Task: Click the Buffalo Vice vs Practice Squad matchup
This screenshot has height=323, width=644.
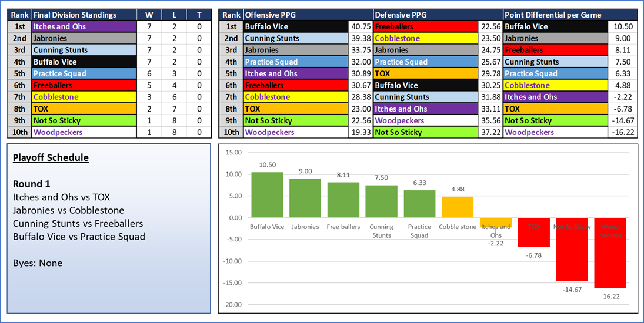Action: (x=79, y=237)
